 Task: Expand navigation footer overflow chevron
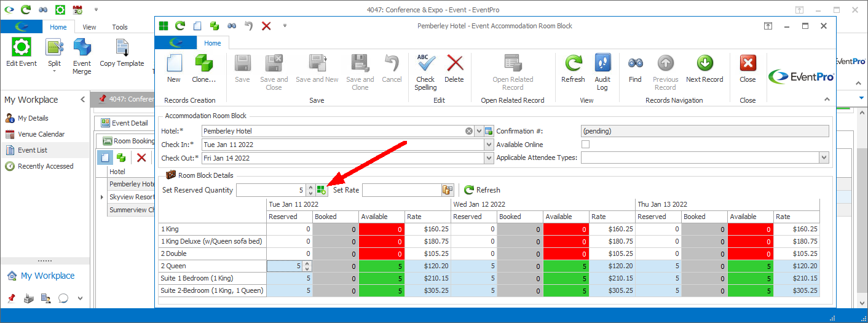80,298
